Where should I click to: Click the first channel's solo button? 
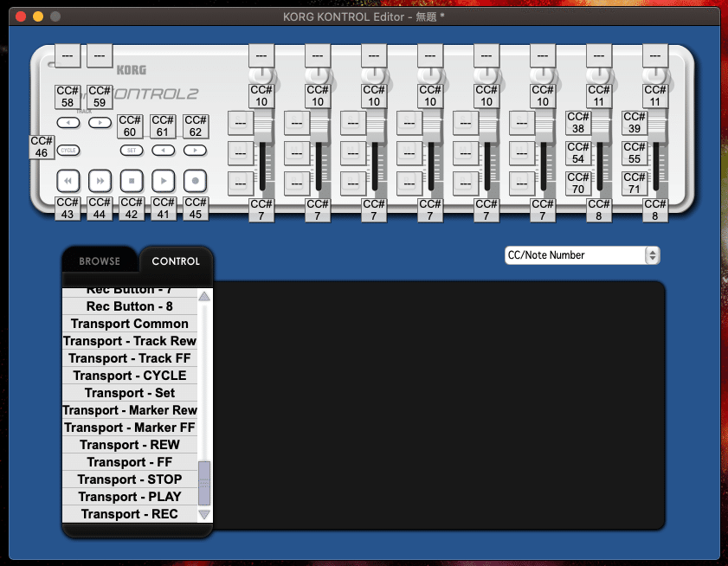point(241,123)
